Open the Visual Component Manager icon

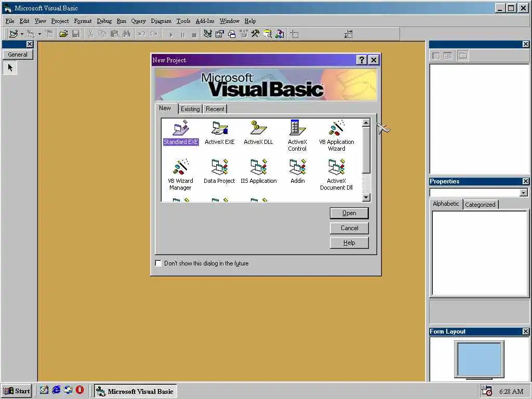pos(280,34)
